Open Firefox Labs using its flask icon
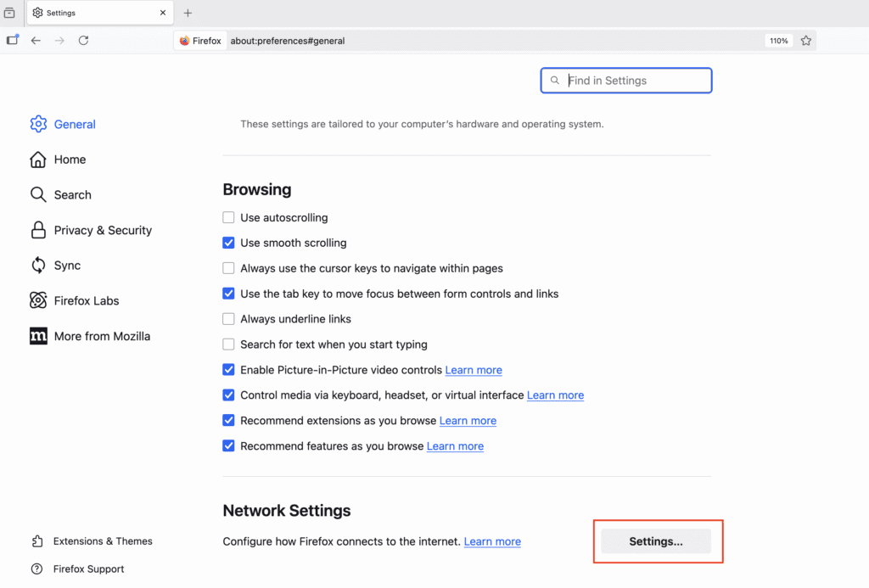 coord(38,300)
